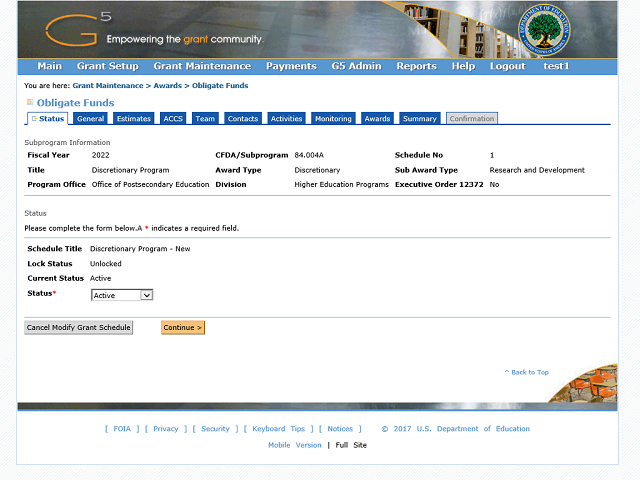Click the test1 user menu item

[556, 66]
